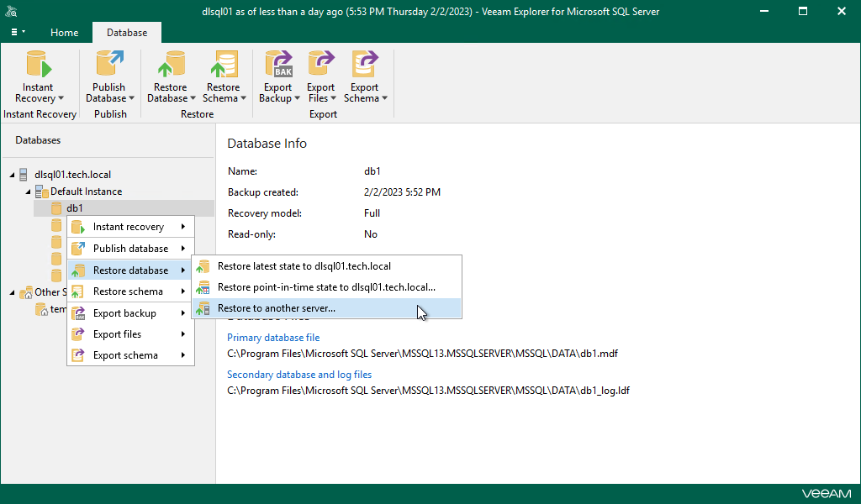Switch to the Home ribbon tab
This screenshot has width=861, height=504.
point(64,33)
